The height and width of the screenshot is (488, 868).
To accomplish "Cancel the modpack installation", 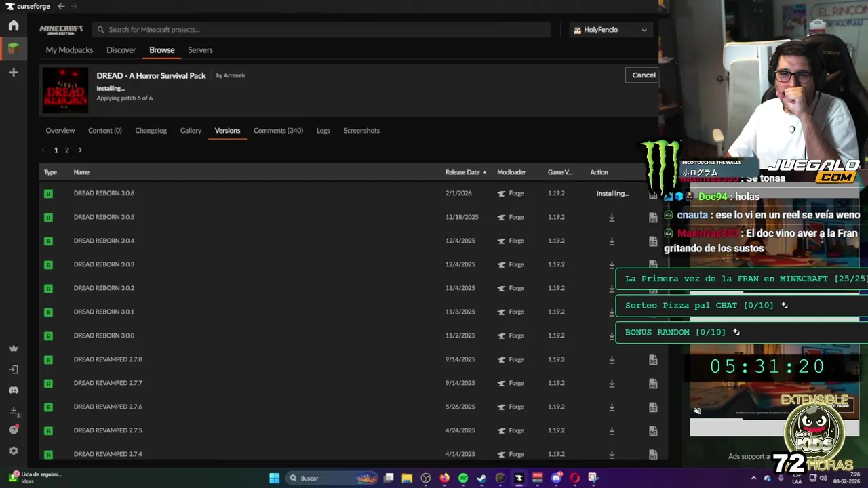I will pyautogui.click(x=644, y=75).
